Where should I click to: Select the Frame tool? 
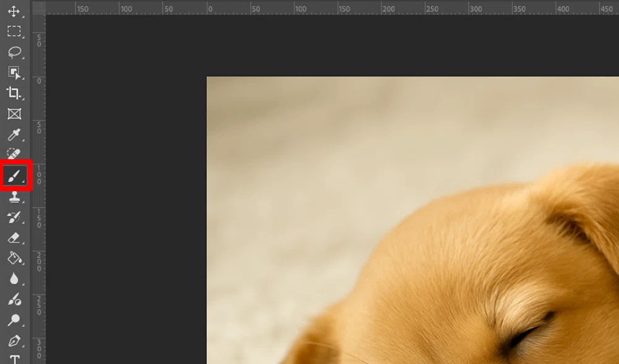tap(14, 114)
